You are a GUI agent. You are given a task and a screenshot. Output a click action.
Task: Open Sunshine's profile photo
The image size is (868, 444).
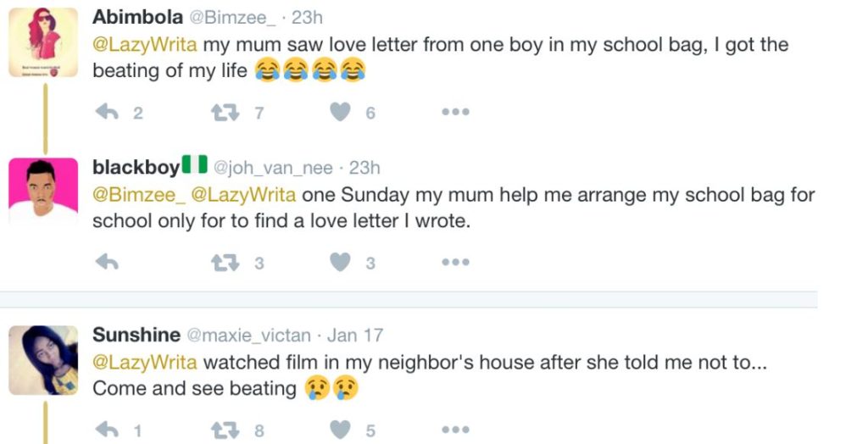[x=43, y=359]
